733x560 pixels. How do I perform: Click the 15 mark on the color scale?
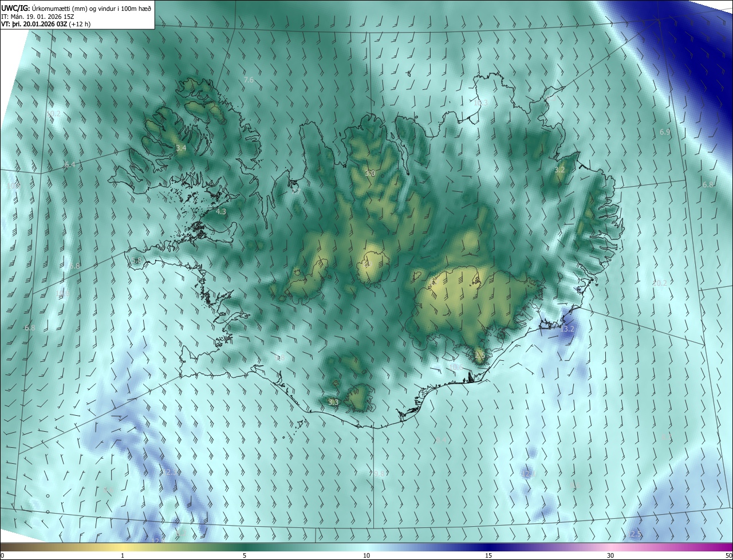[488, 555]
